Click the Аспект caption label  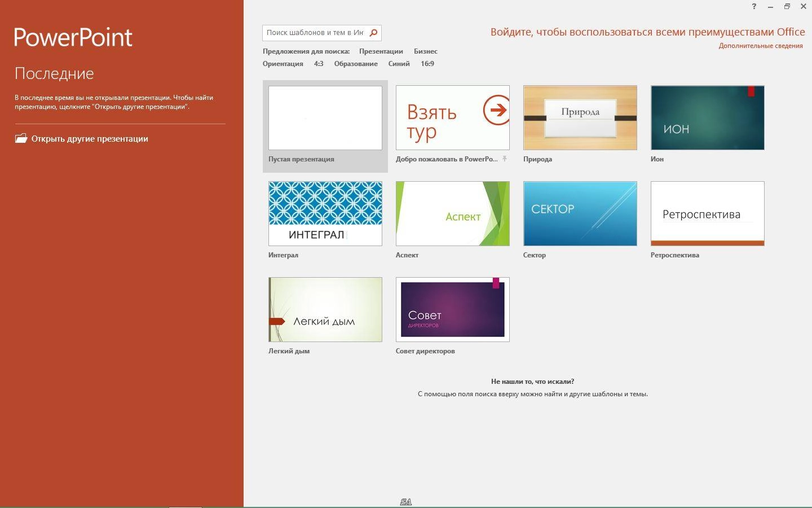coord(407,255)
